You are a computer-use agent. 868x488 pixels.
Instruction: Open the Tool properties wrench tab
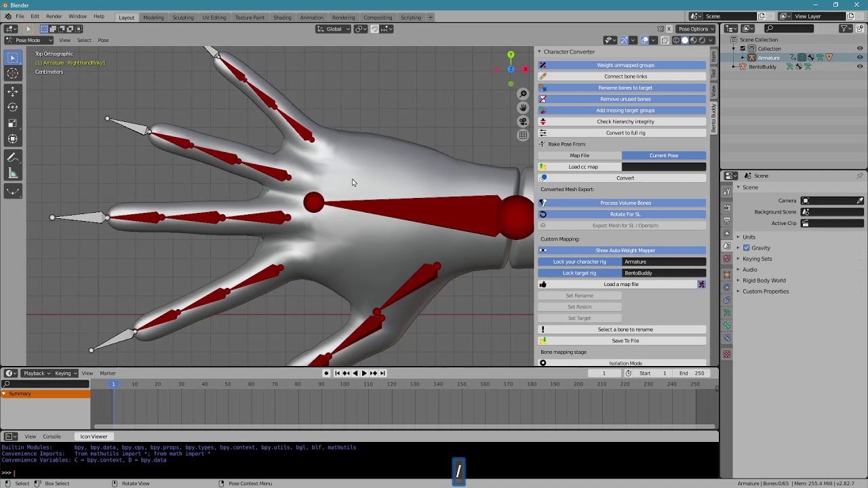point(727,192)
